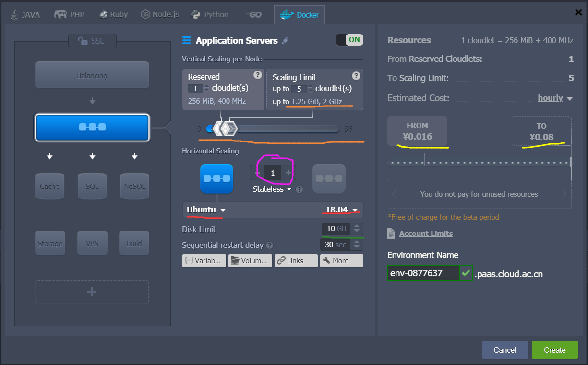Screen dimensions: 588x365
Task: Add a VPS node
Action: point(92,243)
